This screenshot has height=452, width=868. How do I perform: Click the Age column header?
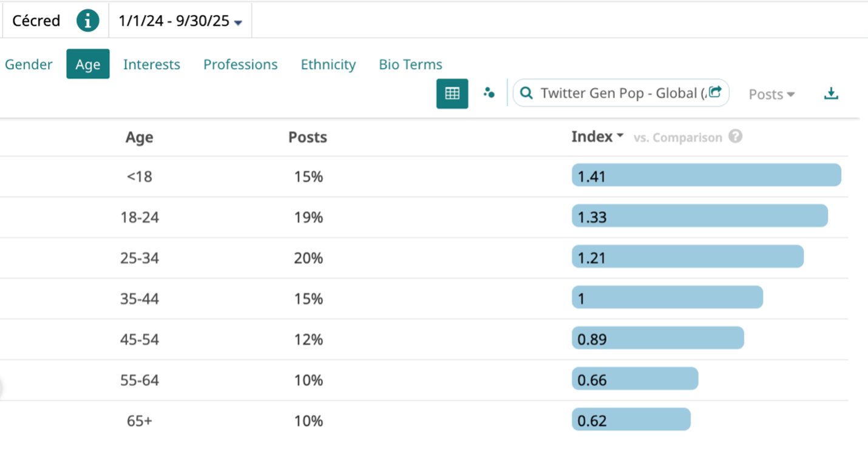click(x=139, y=137)
